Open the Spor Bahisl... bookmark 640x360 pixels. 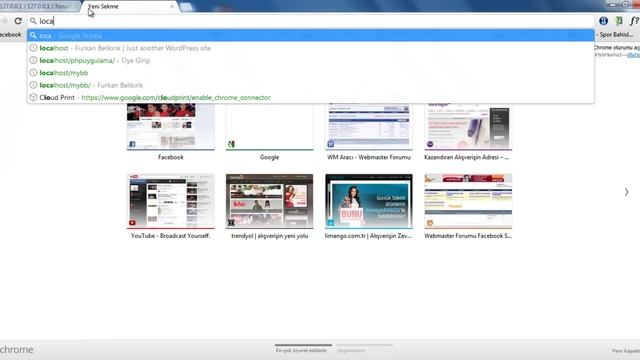click(x=616, y=35)
